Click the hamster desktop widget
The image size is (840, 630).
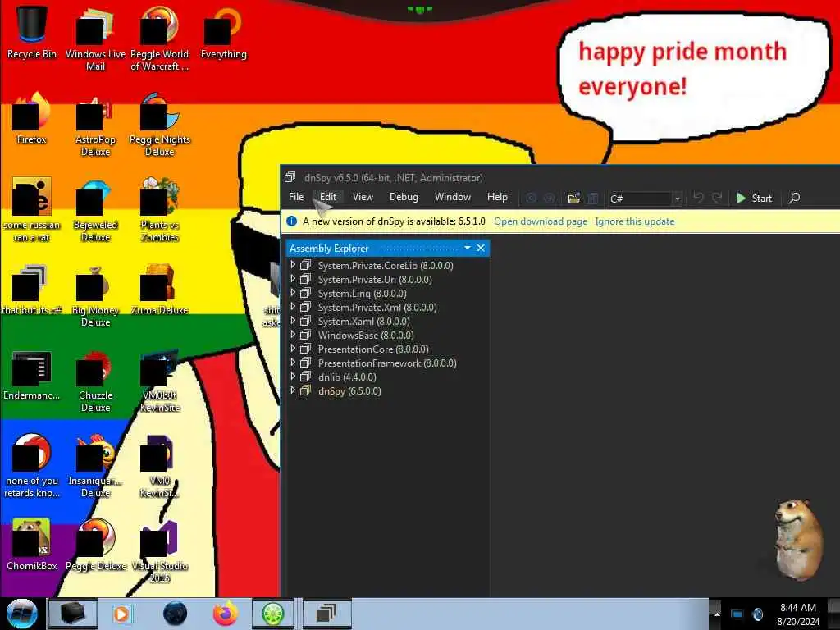(x=799, y=539)
